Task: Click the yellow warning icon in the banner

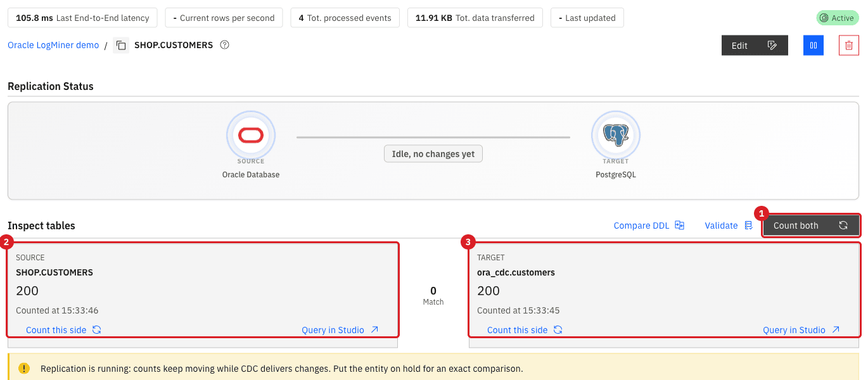Action: [24, 368]
